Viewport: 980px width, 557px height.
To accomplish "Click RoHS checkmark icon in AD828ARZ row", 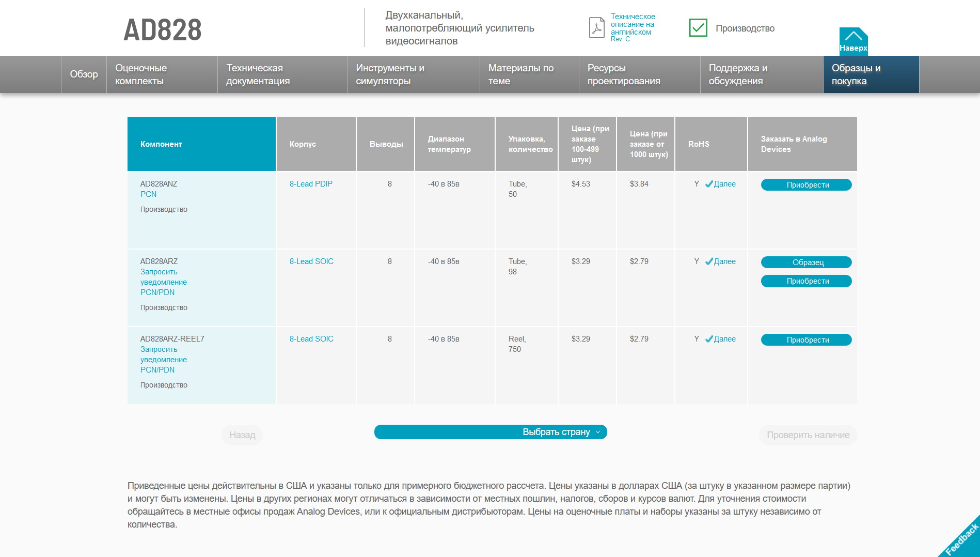I will coord(709,261).
